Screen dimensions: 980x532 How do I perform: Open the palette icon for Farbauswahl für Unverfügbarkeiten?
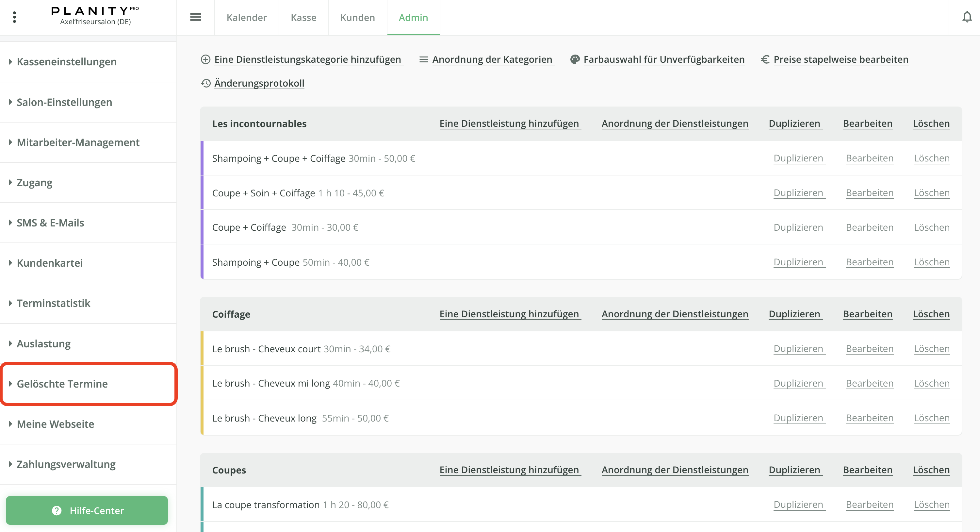point(575,59)
